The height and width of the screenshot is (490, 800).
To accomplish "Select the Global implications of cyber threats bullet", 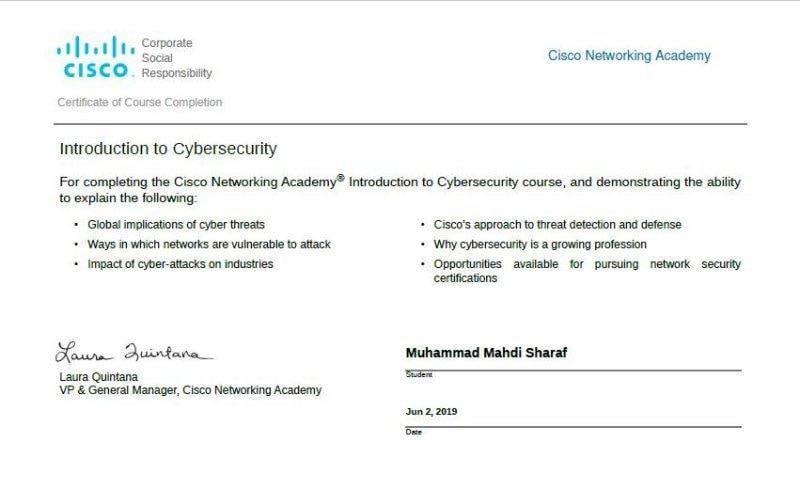I will point(176,225).
